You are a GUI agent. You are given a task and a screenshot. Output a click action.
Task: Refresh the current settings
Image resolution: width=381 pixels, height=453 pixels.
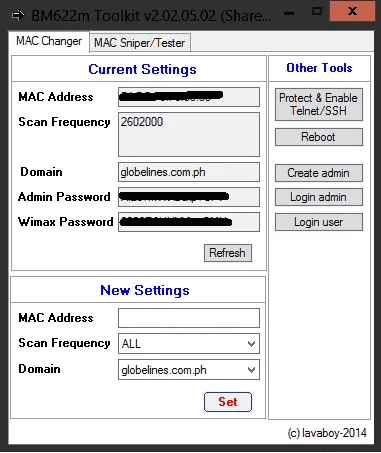pyautogui.click(x=228, y=253)
